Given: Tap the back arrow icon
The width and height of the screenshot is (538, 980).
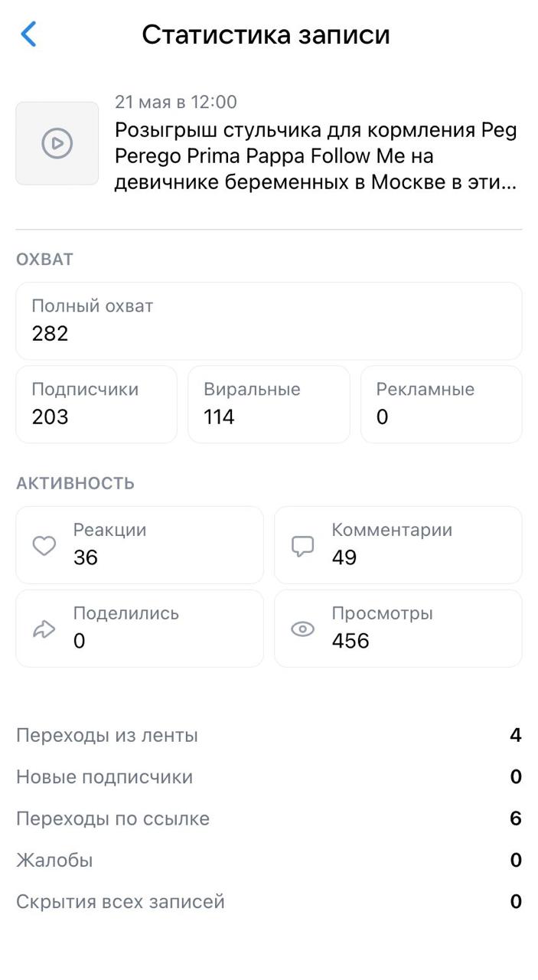Looking at the screenshot, I should (x=29, y=34).
